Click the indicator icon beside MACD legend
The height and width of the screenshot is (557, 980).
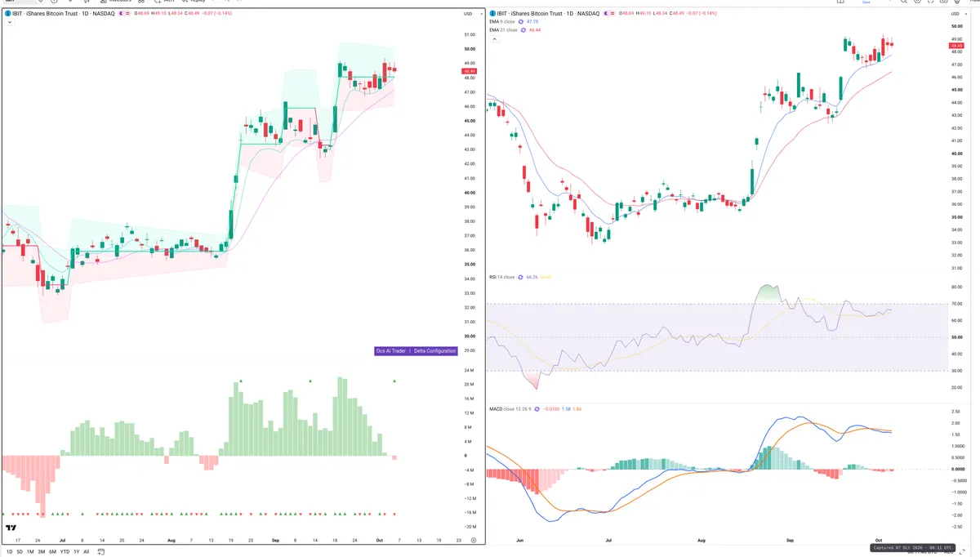[535, 408]
